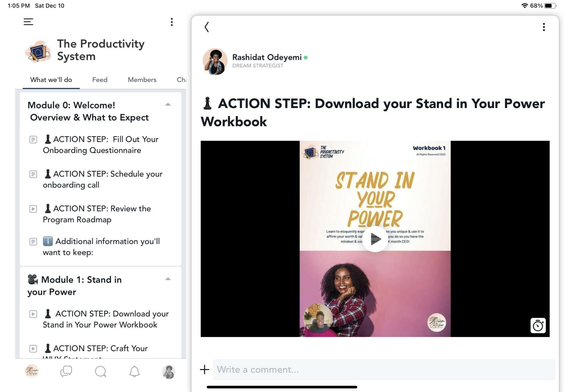Collapse Module 1: Stand in your Power

(x=168, y=279)
